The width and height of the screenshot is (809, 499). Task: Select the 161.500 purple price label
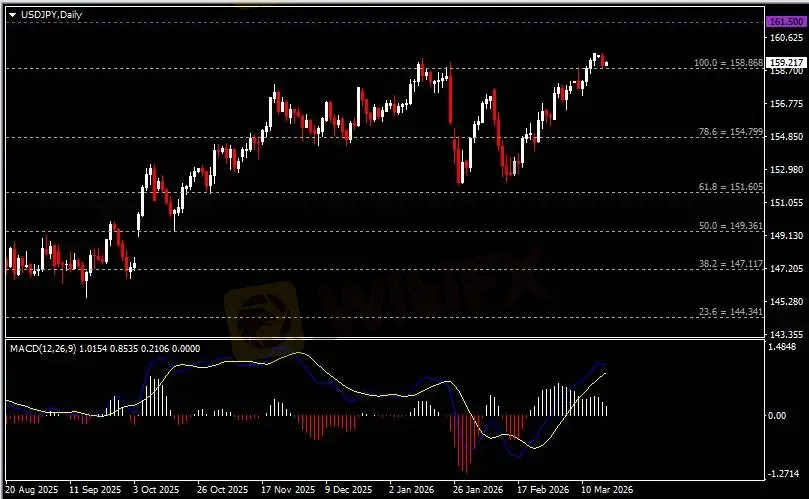coord(786,22)
